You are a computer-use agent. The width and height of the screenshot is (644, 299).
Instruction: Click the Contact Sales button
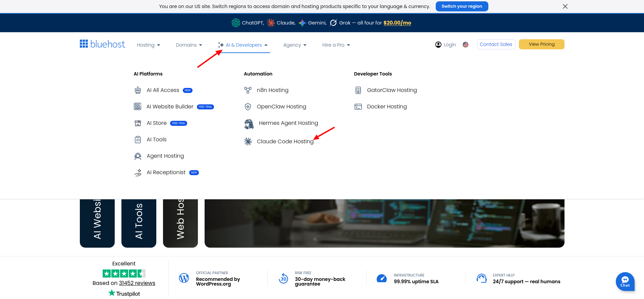coord(496,44)
